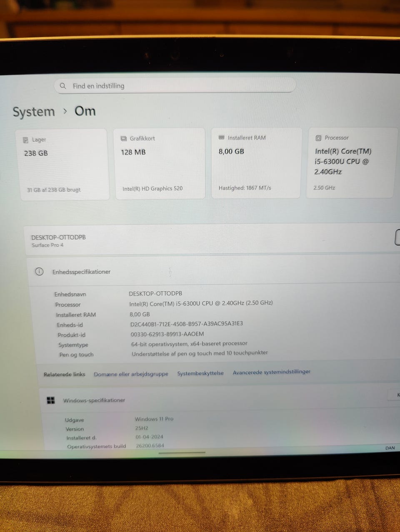Go back to System breadcrumb
This screenshot has height=532, width=400.
[34, 112]
